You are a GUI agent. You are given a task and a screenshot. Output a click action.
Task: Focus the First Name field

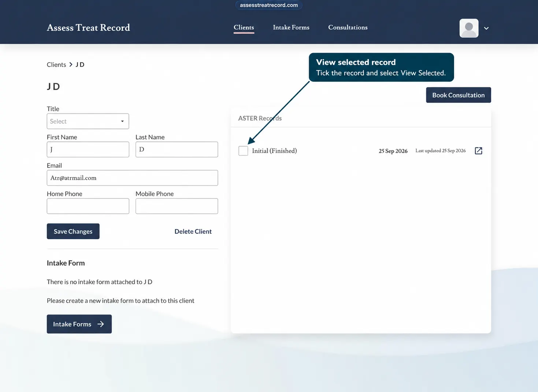pos(88,149)
